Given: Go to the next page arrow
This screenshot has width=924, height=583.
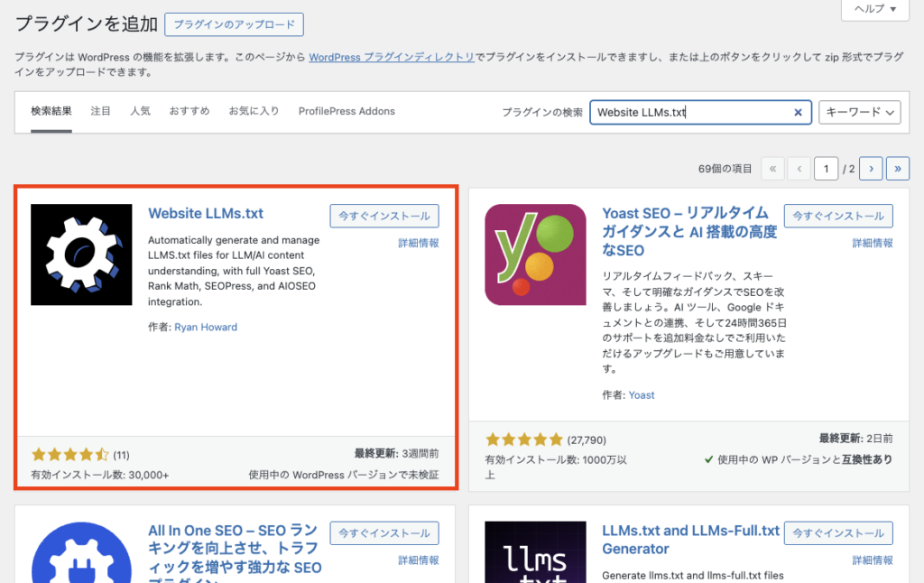Looking at the screenshot, I should pos(870,168).
